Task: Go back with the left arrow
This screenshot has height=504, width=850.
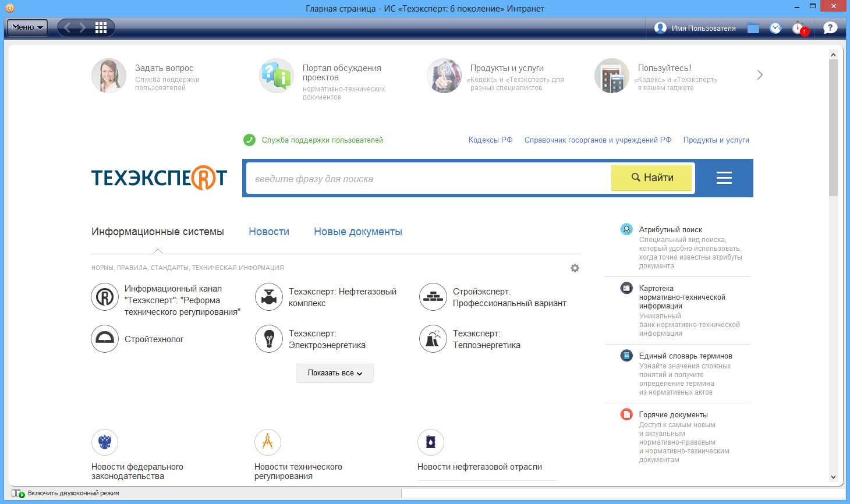Action: point(68,27)
